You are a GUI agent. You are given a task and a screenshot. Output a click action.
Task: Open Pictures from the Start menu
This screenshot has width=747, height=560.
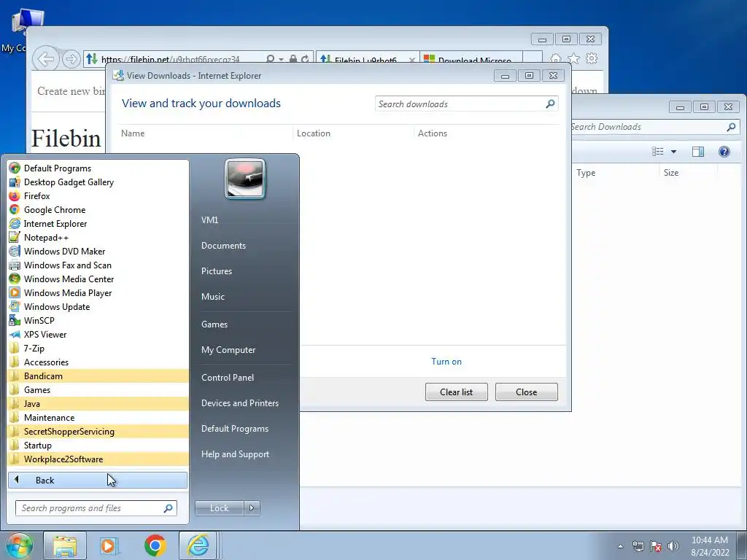[216, 271]
